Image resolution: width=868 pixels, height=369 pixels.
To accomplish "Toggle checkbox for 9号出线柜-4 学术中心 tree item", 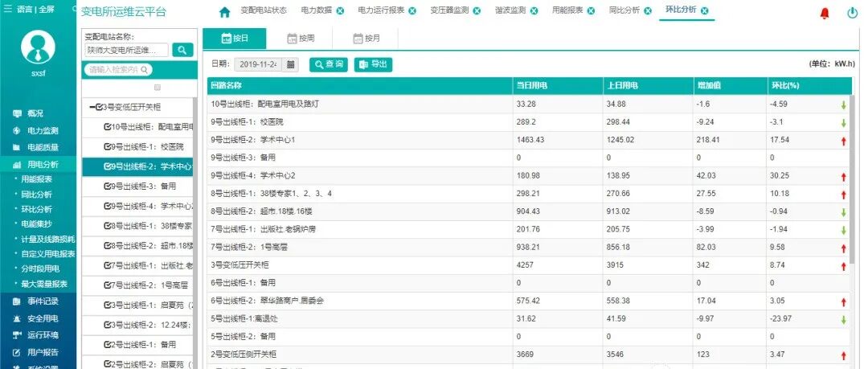I will click(x=108, y=206).
